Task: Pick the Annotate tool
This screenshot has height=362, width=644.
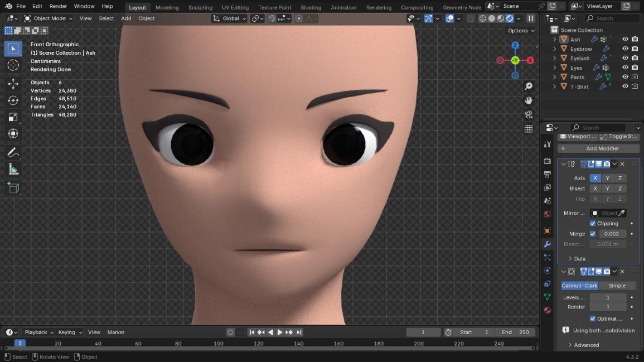Action: (x=13, y=152)
